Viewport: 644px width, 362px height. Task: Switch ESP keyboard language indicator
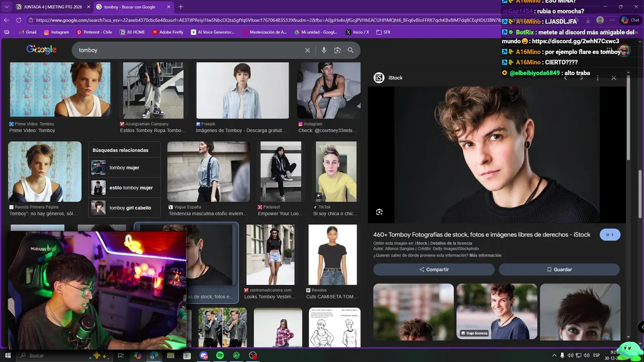[x=597, y=355]
